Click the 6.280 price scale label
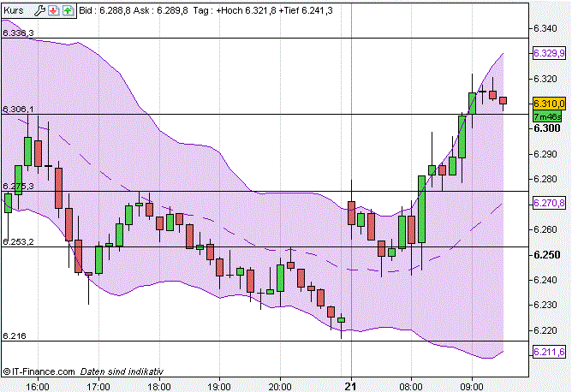Viewport: 572px width, 392px height. pos(545,179)
